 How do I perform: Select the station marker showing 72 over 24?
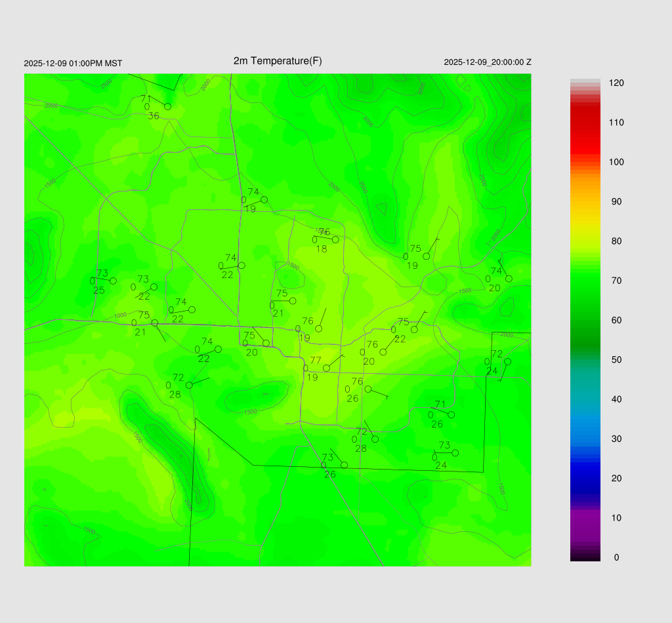pos(507,361)
